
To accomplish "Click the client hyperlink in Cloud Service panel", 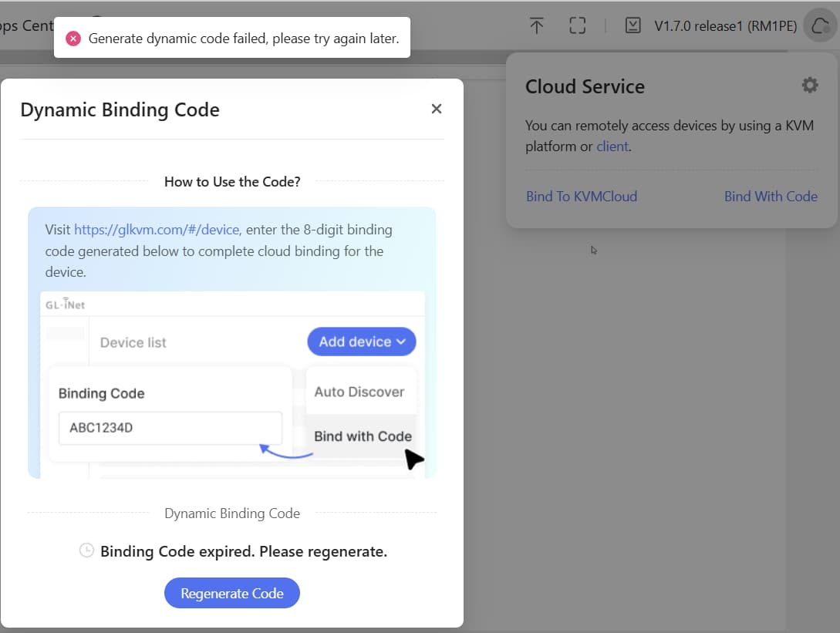I will click(612, 146).
